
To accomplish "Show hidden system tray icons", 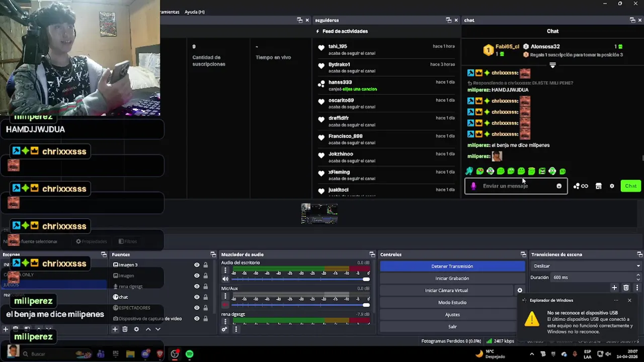I will point(532,354).
